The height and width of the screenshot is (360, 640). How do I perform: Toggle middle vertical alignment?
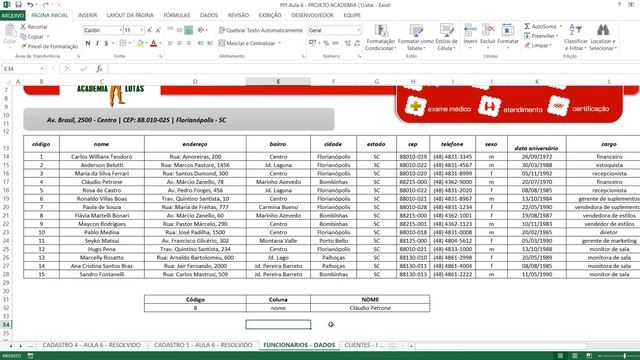point(179,30)
